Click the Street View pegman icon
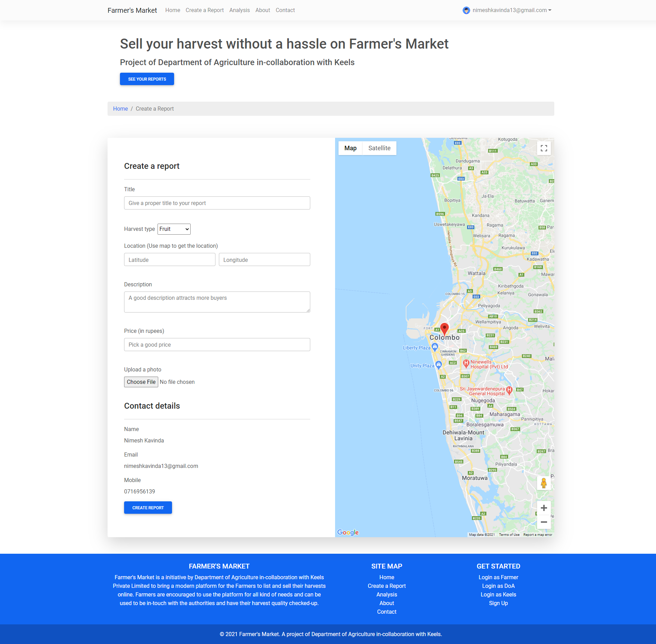Screen dimensions: 656x644 (544, 483)
